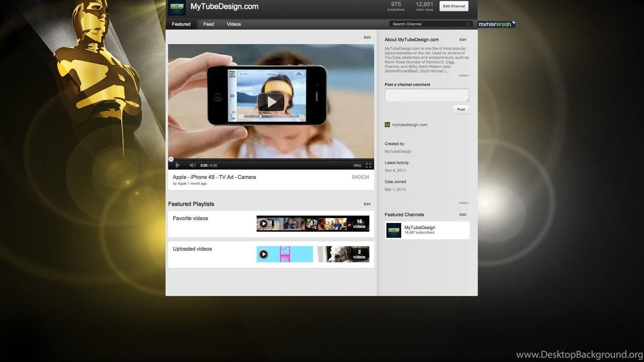Open the 360p quality selector

[357, 165]
